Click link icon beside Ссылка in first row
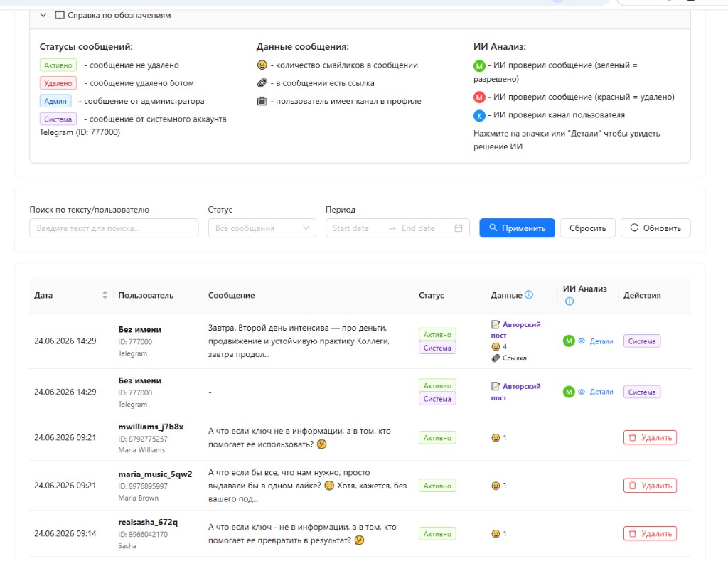 496,358
